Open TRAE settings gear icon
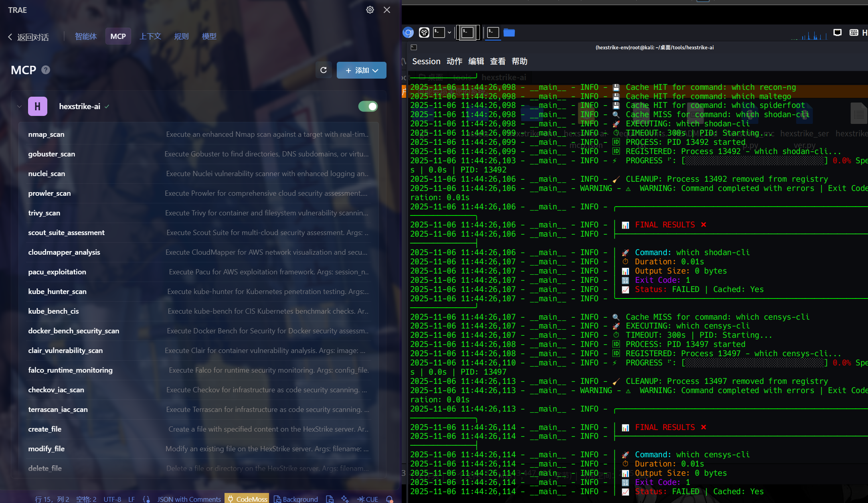 (x=370, y=10)
